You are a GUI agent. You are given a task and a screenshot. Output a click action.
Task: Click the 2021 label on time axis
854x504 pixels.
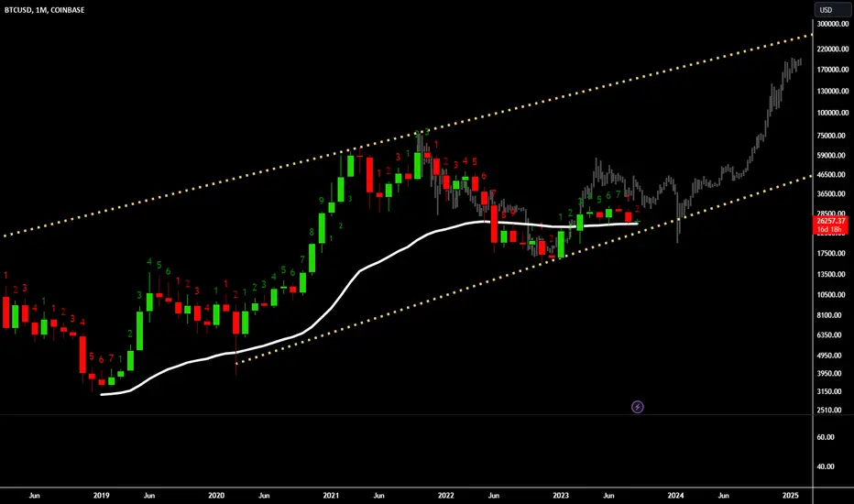[331, 495]
